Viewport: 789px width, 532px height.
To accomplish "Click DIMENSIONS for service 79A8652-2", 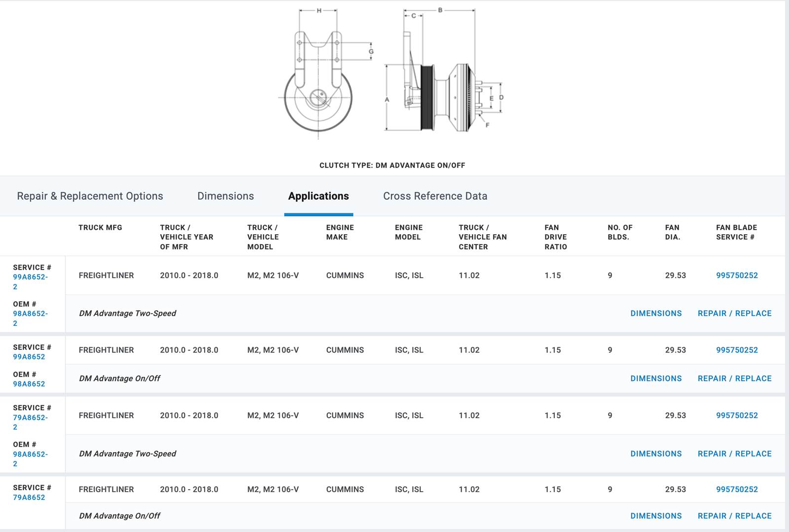I will coord(656,454).
